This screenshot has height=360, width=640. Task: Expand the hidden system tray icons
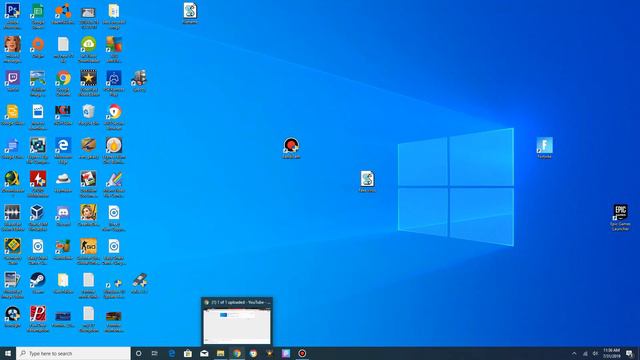tap(574, 353)
